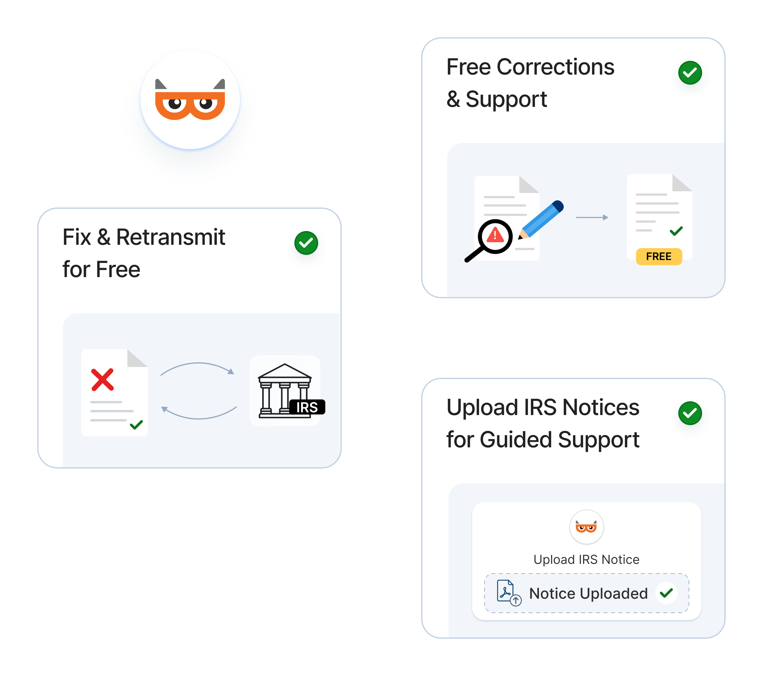
Task: Click the Upload IRS Notices for Guided Support heading
Action: pos(543,423)
